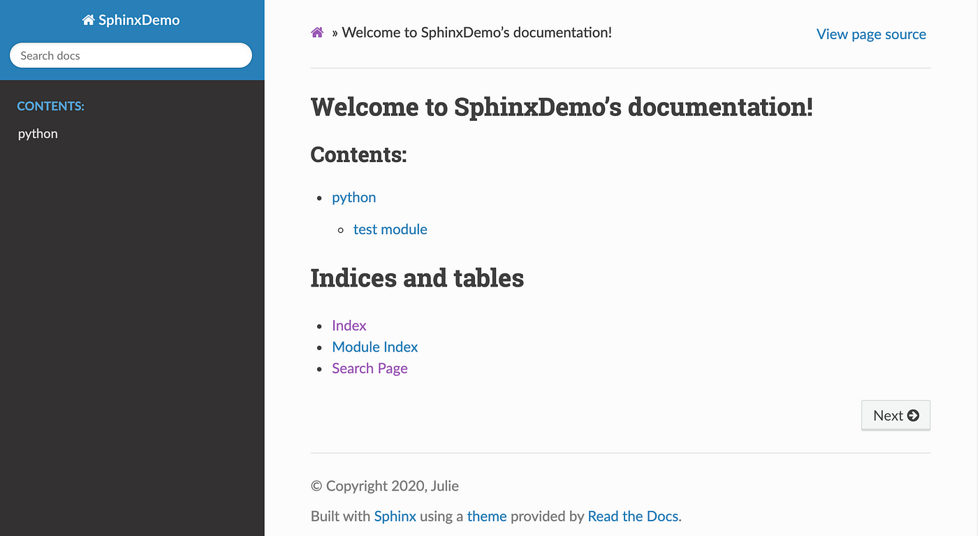The image size is (980, 536).
Task: Click the Indices and tables heading
Action: tap(417, 278)
